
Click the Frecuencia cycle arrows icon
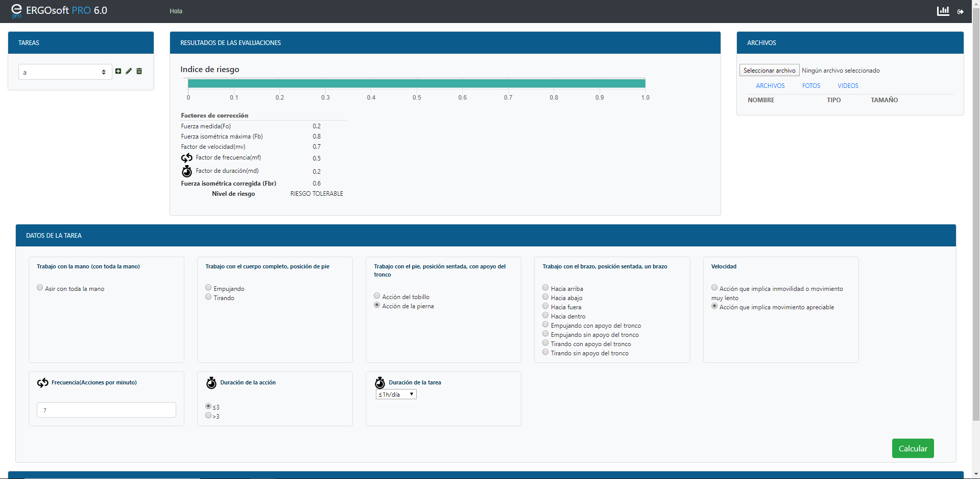[43, 383]
